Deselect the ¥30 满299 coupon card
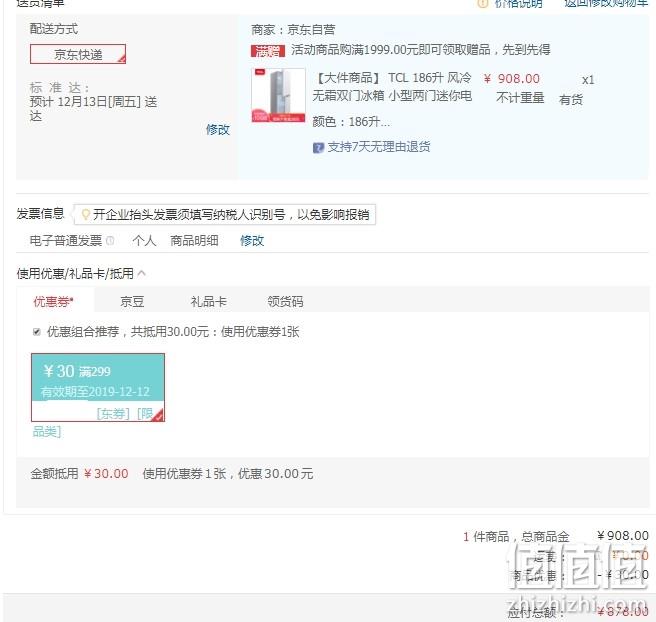656x622 pixels. (98, 387)
